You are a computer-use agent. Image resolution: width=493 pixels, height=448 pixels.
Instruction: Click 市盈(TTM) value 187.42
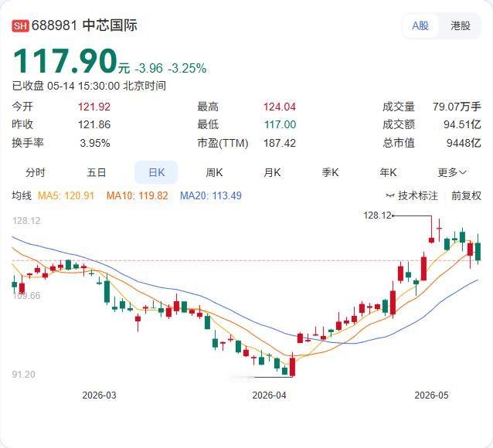click(280, 143)
